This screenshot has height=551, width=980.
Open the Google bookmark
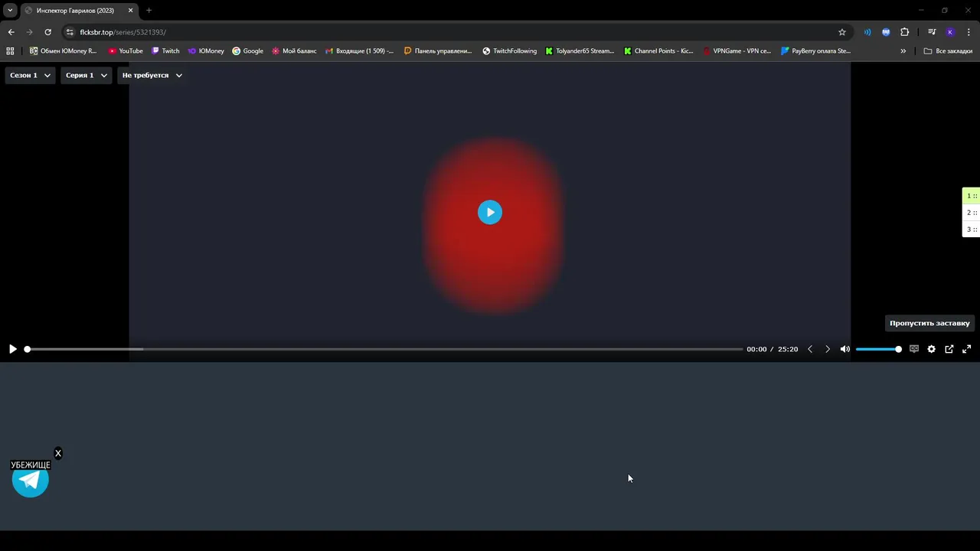[x=248, y=51]
